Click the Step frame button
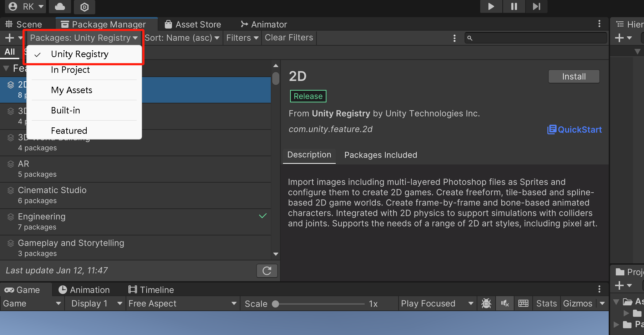This screenshot has height=335, width=644. (x=536, y=6)
